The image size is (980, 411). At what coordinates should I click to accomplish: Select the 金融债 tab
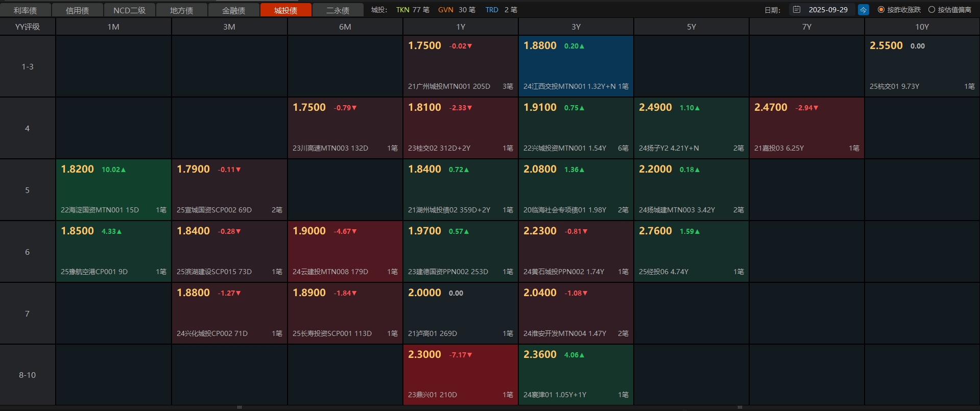click(x=234, y=10)
